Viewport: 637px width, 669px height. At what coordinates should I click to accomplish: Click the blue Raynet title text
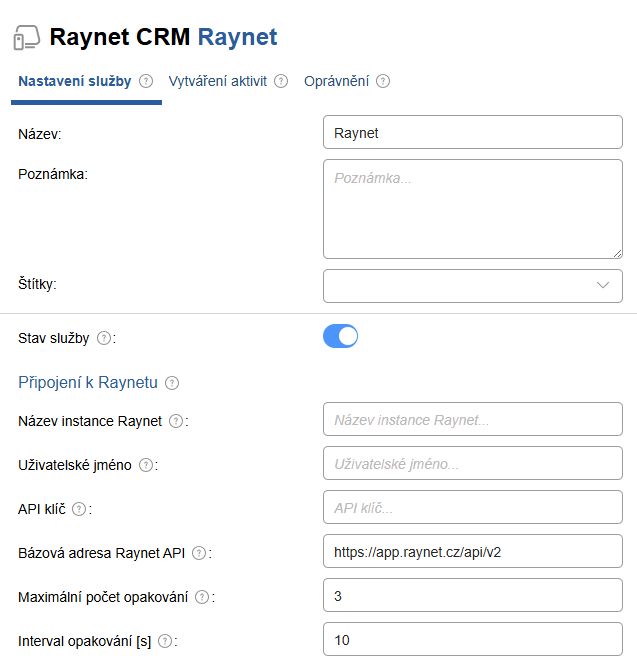coord(237,37)
